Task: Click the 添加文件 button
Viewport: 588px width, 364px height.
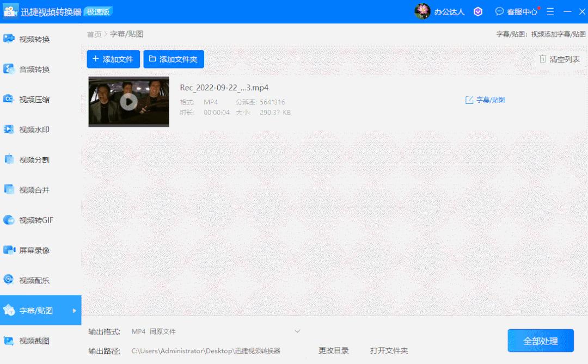Action: tap(113, 59)
